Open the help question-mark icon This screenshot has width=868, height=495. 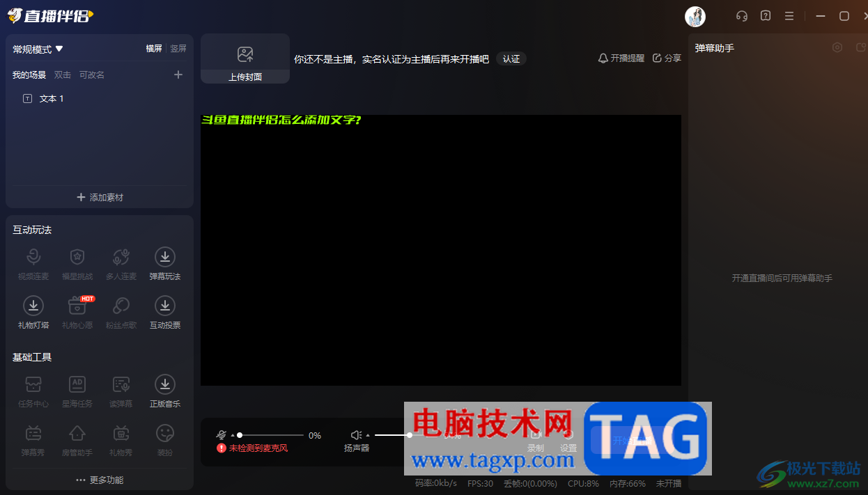click(x=766, y=16)
